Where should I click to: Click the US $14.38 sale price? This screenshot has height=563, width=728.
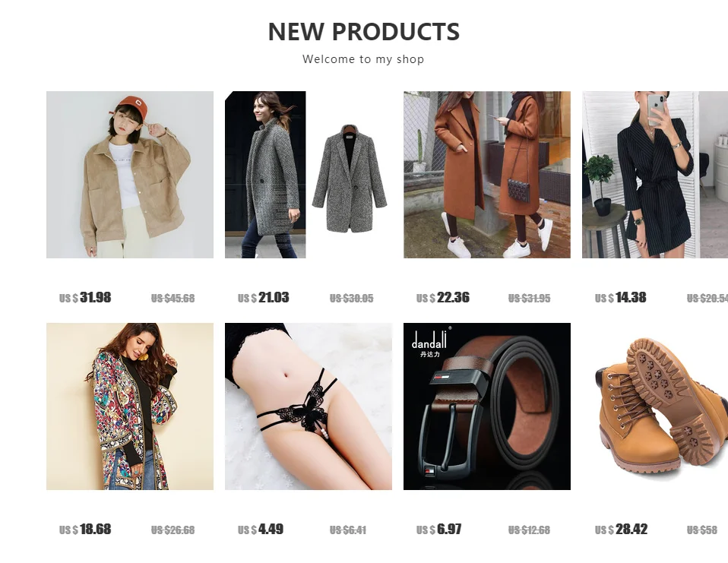[x=621, y=298]
